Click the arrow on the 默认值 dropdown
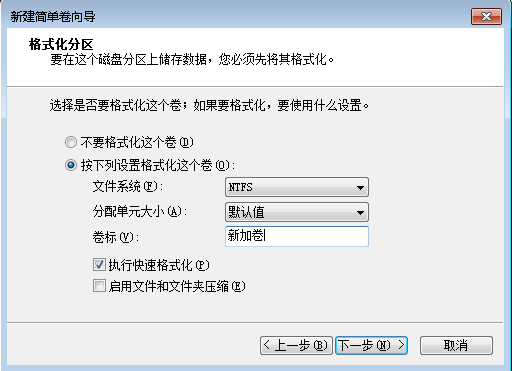Image resolution: width=512 pixels, height=371 pixels. 360,213
